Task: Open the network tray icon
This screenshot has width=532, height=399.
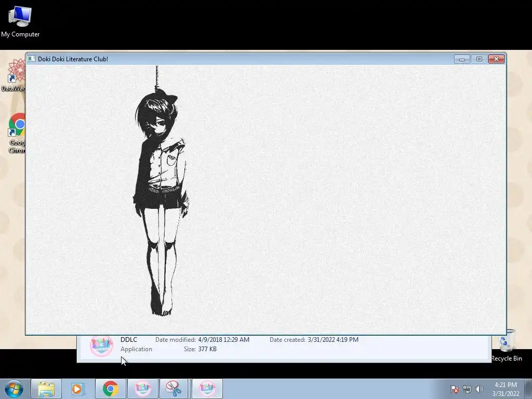Action: coord(467,389)
